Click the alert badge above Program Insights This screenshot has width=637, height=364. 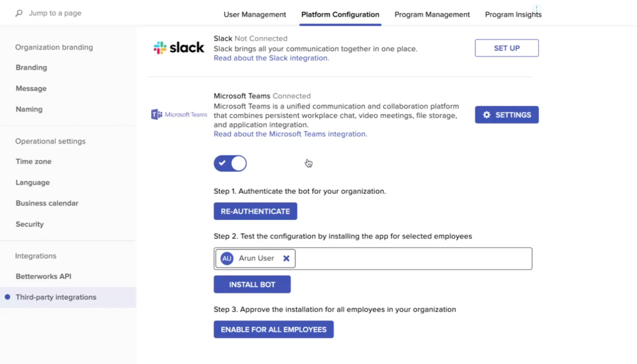537,8
